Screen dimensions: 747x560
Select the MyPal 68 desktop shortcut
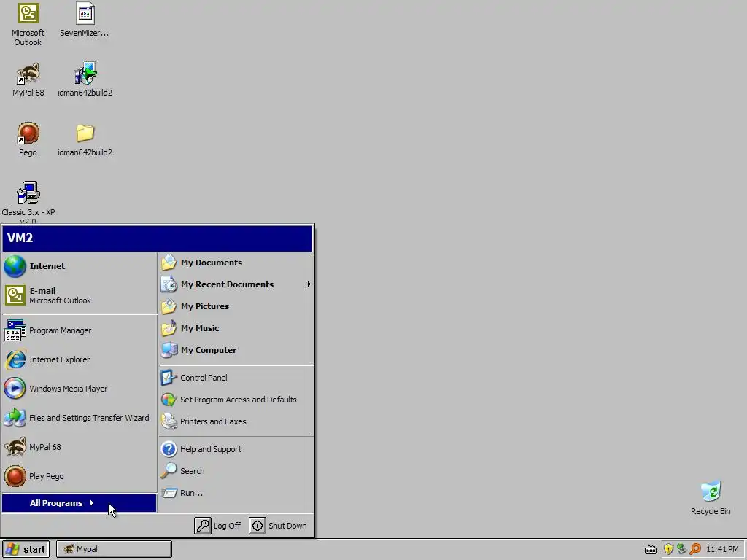pos(28,79)
